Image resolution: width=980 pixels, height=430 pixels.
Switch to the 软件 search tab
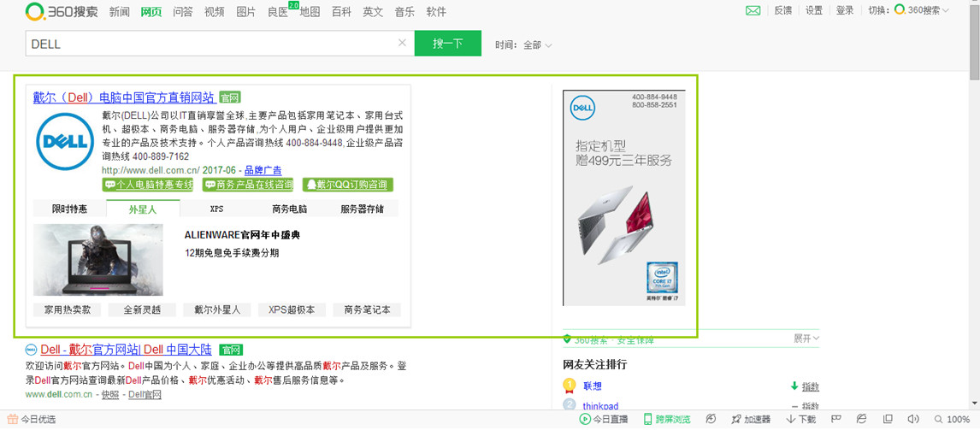pyautogui.click(x=436, y=11)
